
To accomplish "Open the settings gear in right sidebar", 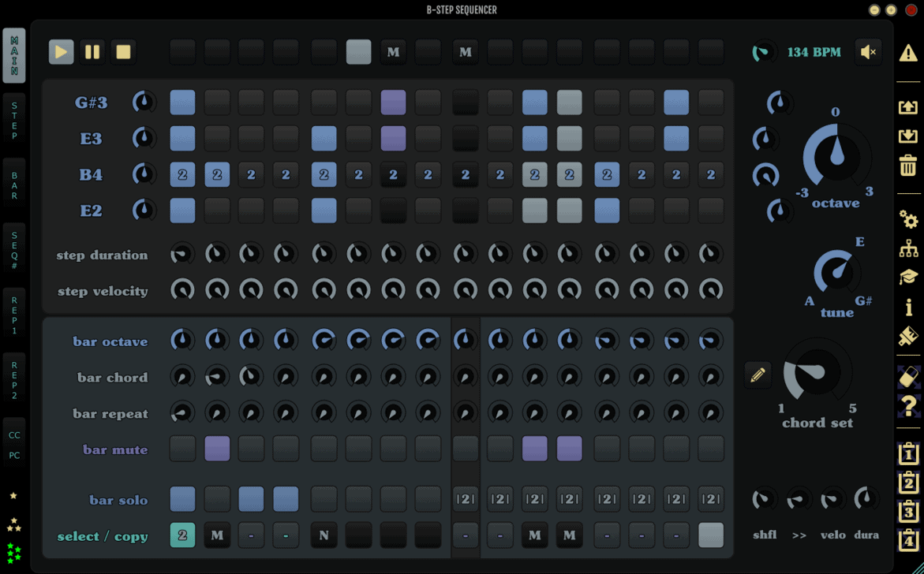I will click(x=908, y=218).
